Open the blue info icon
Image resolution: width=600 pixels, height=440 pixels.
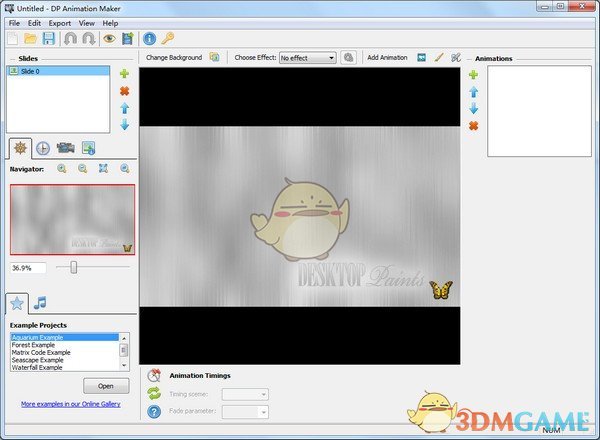coord(149,39)
